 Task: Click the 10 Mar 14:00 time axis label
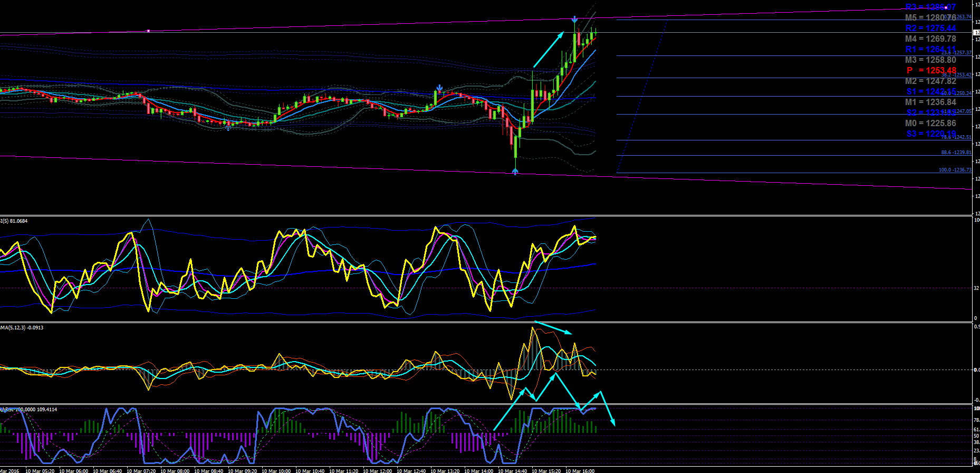point(478,471)
